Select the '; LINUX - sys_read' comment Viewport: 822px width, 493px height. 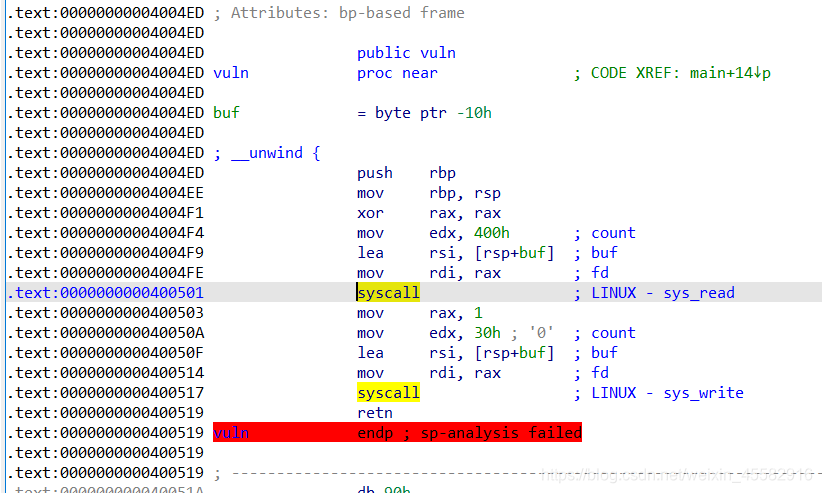[654, 293]
